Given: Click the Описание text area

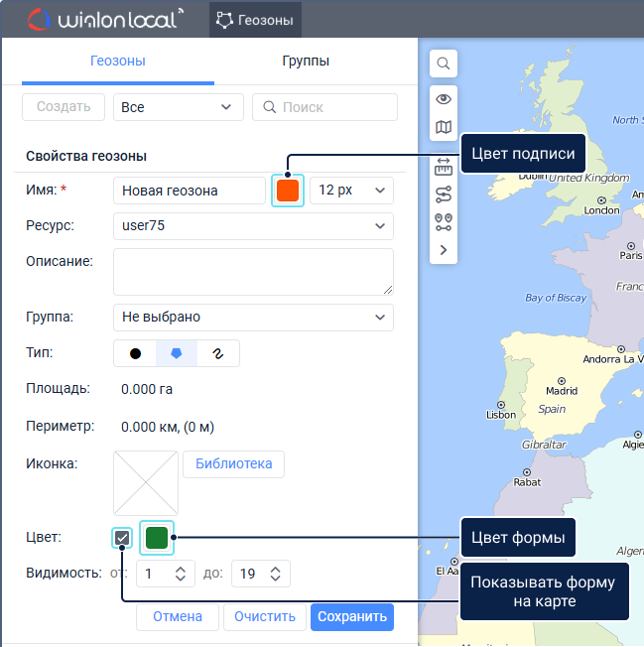Looking at the screenshot, I should [x=253, y=271].
